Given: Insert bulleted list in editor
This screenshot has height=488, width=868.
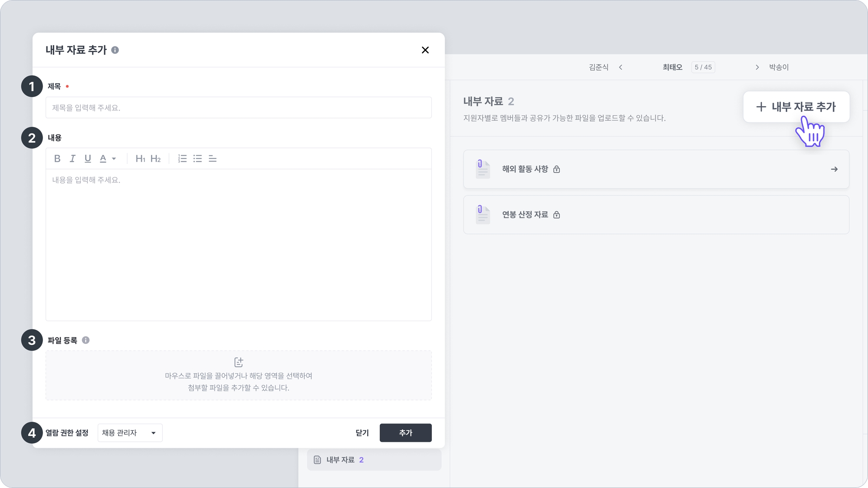Looking at the screenshot, I should pos(197,158).
